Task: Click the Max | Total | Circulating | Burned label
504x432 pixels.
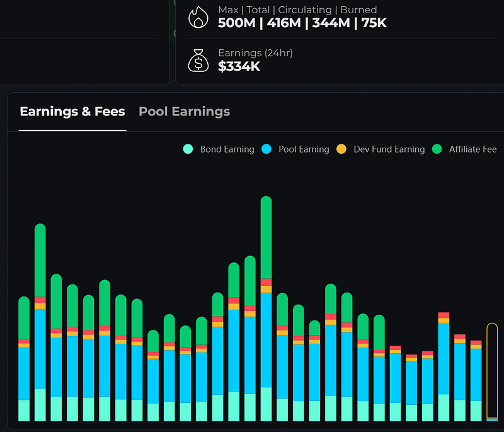Action: click(297, 10)
